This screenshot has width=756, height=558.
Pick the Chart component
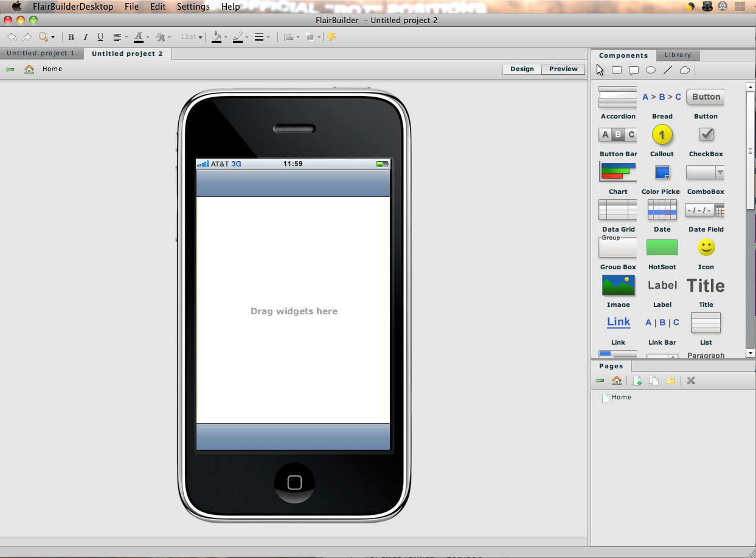(x=618, y=178)
